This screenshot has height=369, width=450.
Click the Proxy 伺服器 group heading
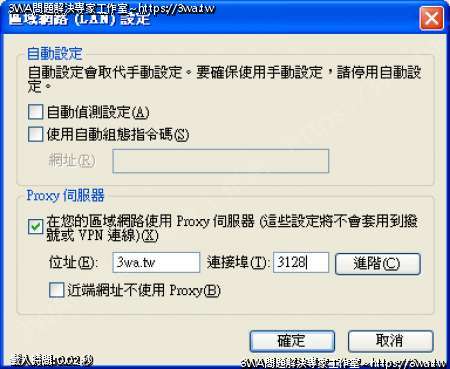pyautogui.click(x=65, y=195)
